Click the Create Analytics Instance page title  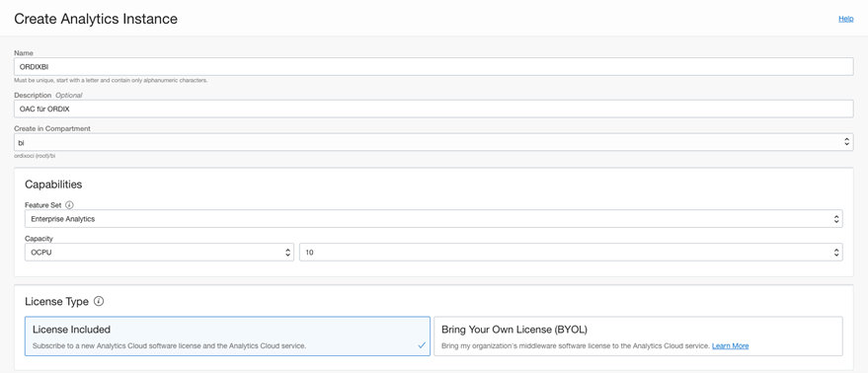tap(96, 19)
